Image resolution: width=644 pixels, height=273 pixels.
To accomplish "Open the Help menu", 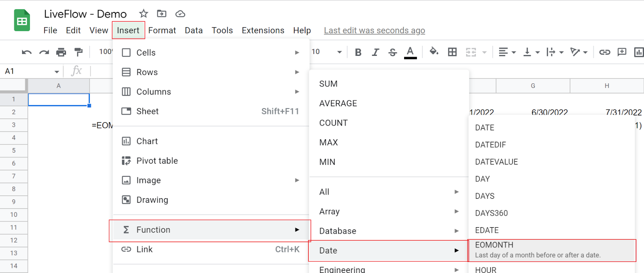I will tap(302, 30).
